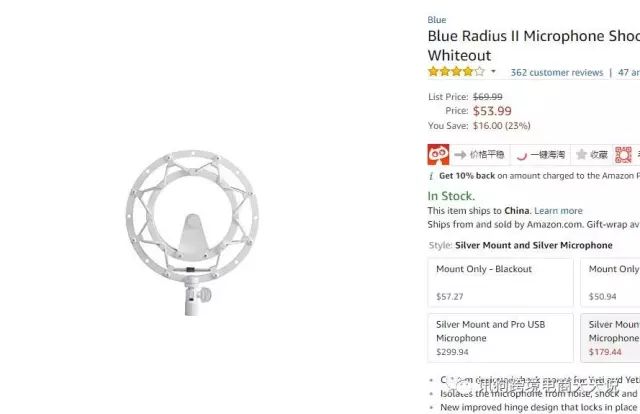Click the white shock mount product image
Screen dimensions: 640x414
pyautogui.click(x=192, y=232)
